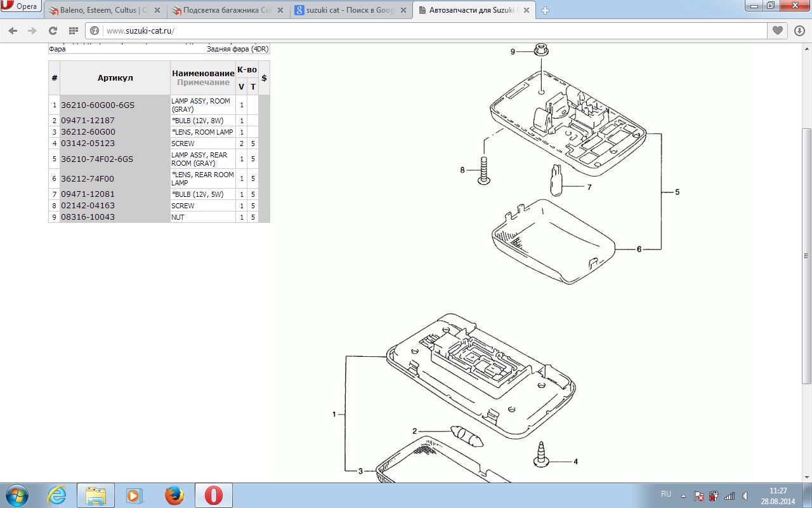Click the site info globe icon
The width and height of the screenshot is (812, 508).
click(95, 30)
